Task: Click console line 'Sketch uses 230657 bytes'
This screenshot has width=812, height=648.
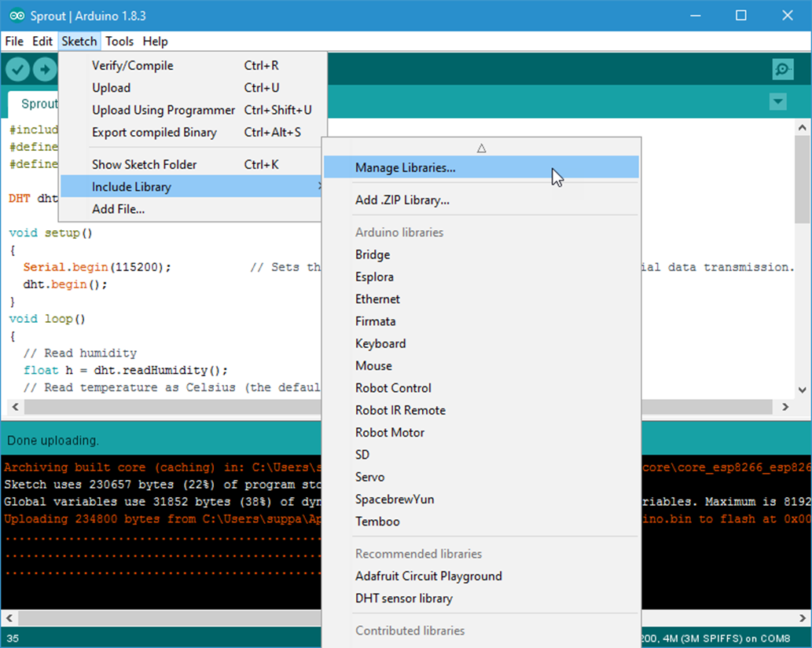Action: pyautogui.click(x=163, y=485)
